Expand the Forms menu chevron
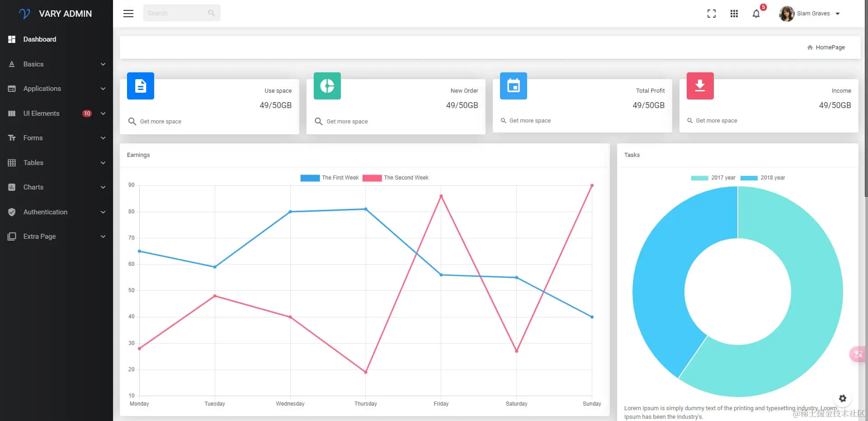This screenshot has width=868, height=421. click(x=103, y=138)
